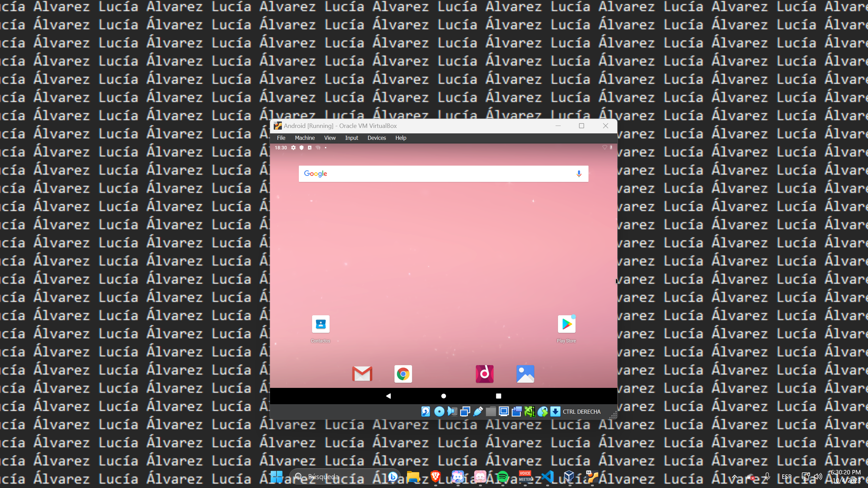The image size is (868, 488).
Task: Open Spotify from the Windows taskbar
Action: tap(503, 476)
